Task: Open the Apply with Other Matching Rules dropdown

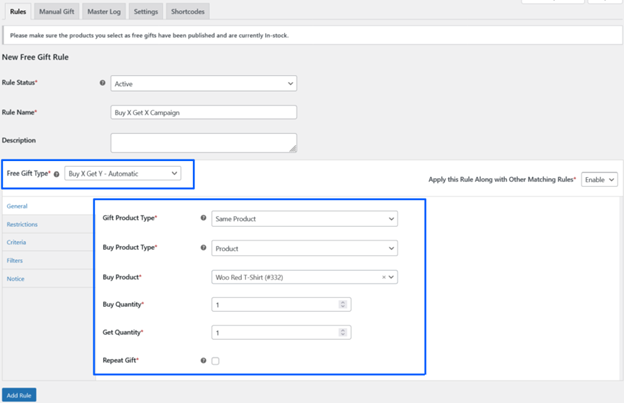Action: (599, 180)
